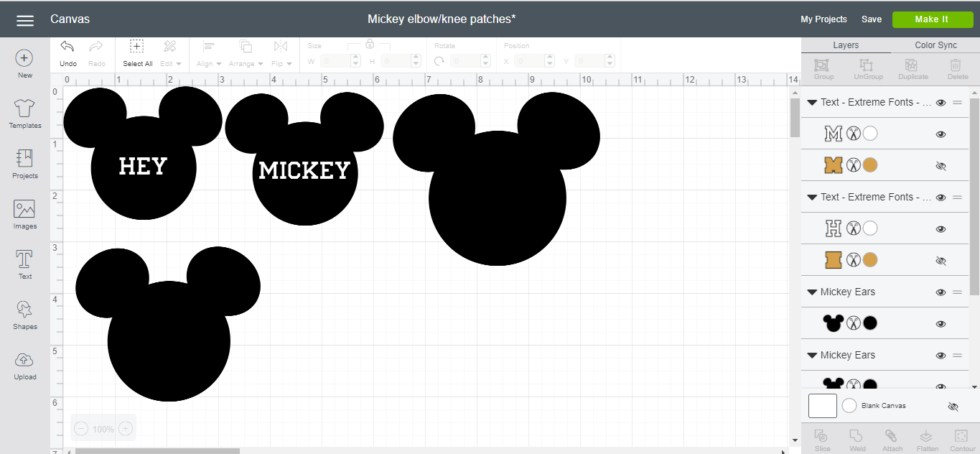Click the Slice tool
Screen dimensions: 980x454
(x=822, y=440)
